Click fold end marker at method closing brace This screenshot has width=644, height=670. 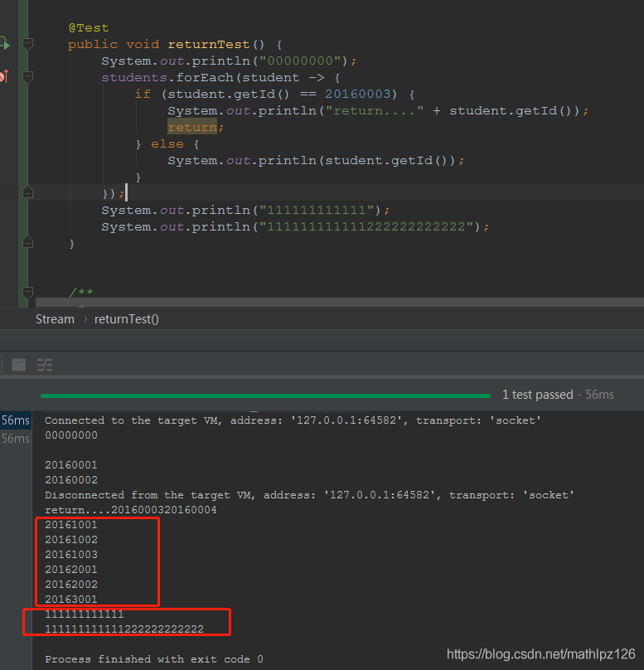(28, 243)
